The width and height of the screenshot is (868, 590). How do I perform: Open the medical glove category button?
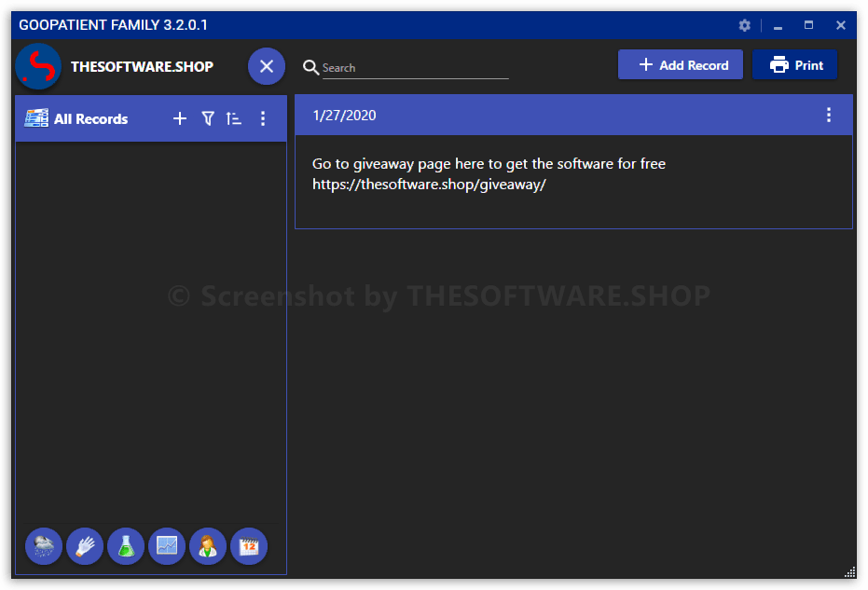click(85, 546)
